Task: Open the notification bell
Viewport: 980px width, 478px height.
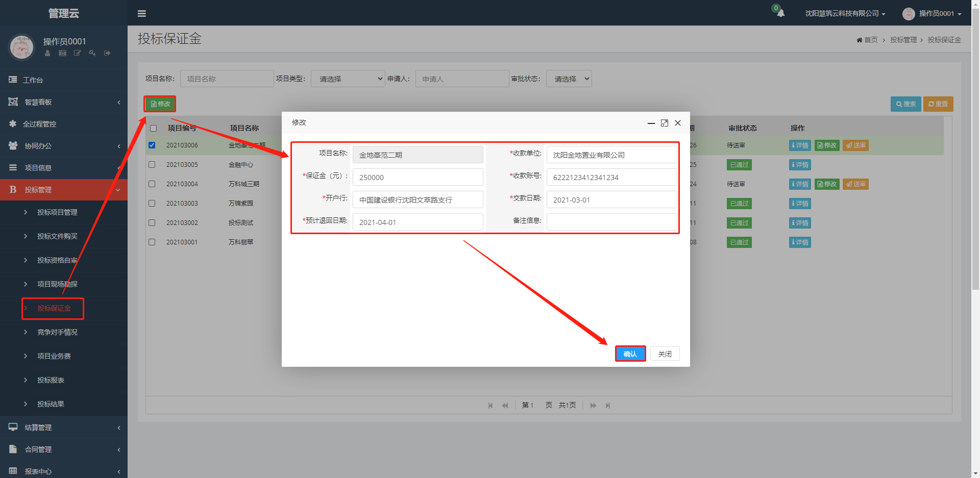Action: coord(780,13)
